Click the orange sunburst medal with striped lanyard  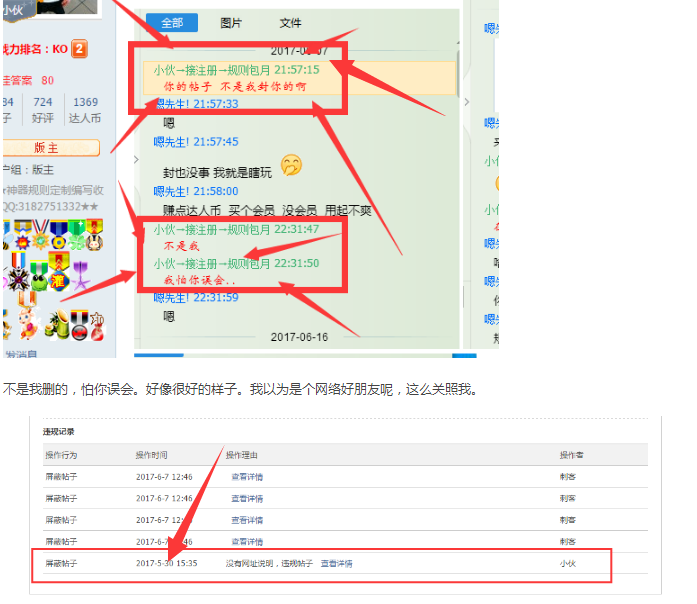(x=41, y=234)
